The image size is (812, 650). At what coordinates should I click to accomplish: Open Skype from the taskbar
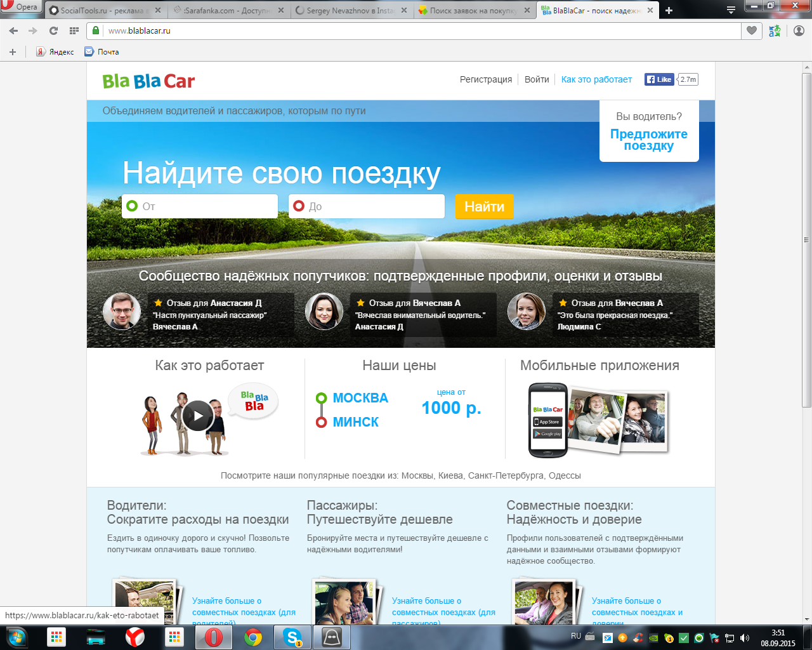pyautogui.click(x=292, y=637)
